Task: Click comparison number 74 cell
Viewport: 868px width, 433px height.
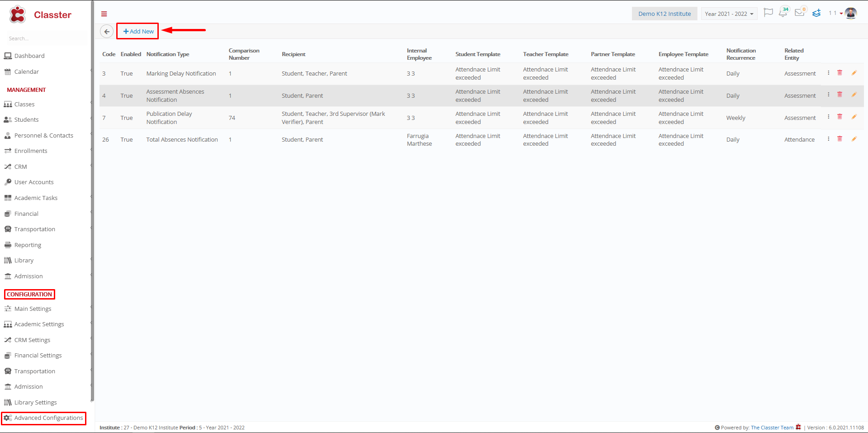Action: 232,118
